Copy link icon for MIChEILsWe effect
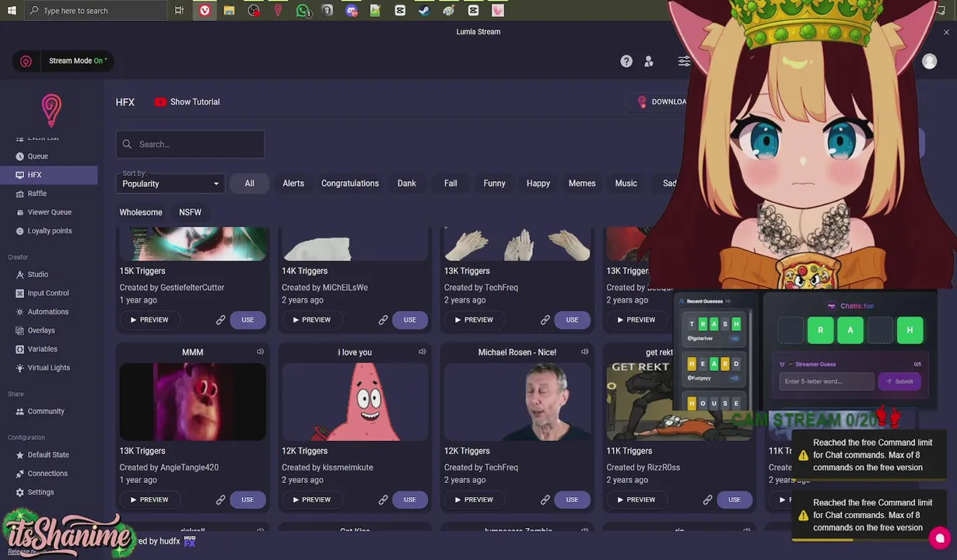 point(383,320)
